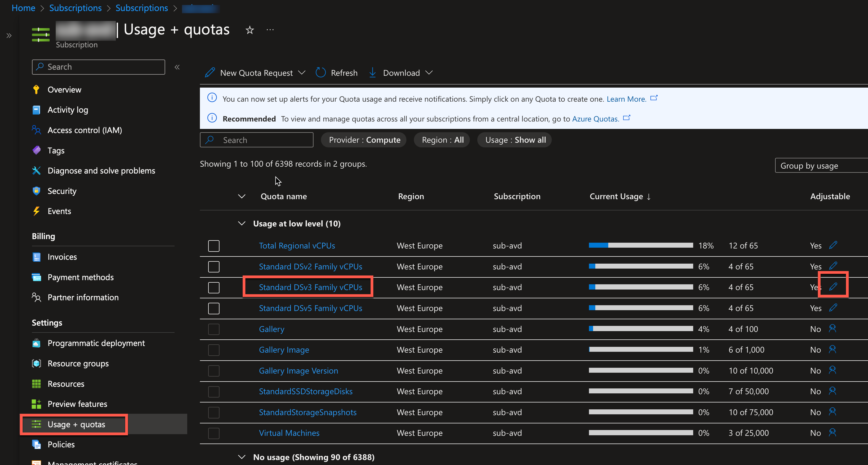
Task: Click the Gallery 4% usage bar
Action: coord(641,329)
